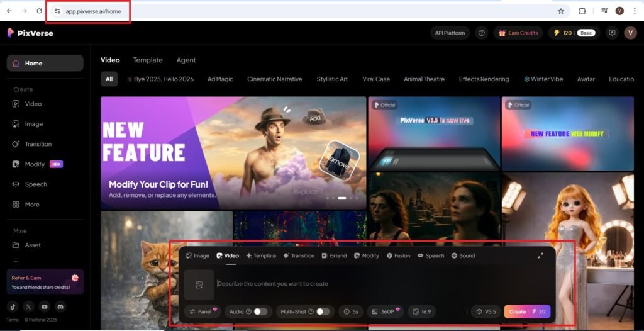The image size is (644, 331).
Task: Open PixVerse X social icon
Action: tap(28, 306)
